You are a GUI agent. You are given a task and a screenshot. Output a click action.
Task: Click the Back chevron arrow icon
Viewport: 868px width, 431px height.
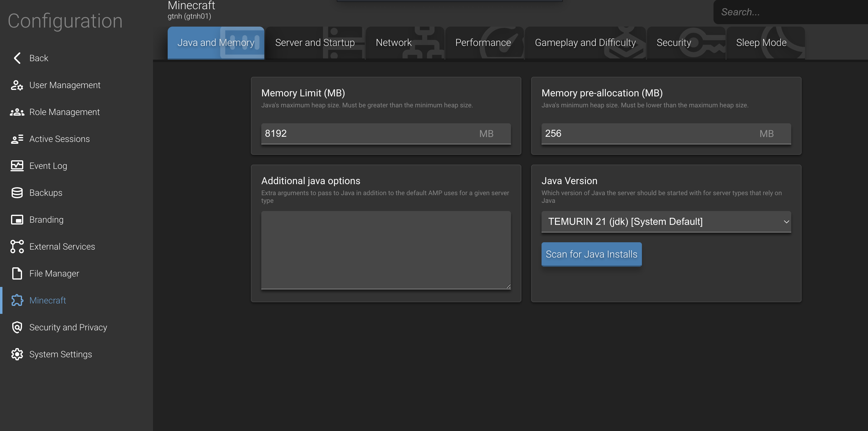pyautogui.click(x=17, y=58)
